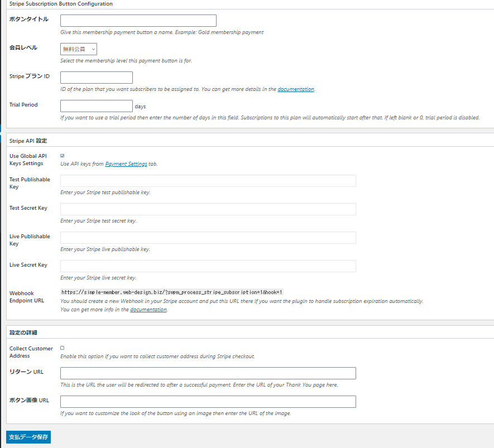Click the 支払データ保存 button
Screen dimensions: 494x448
pyautogui.click(x=28, y=437)
